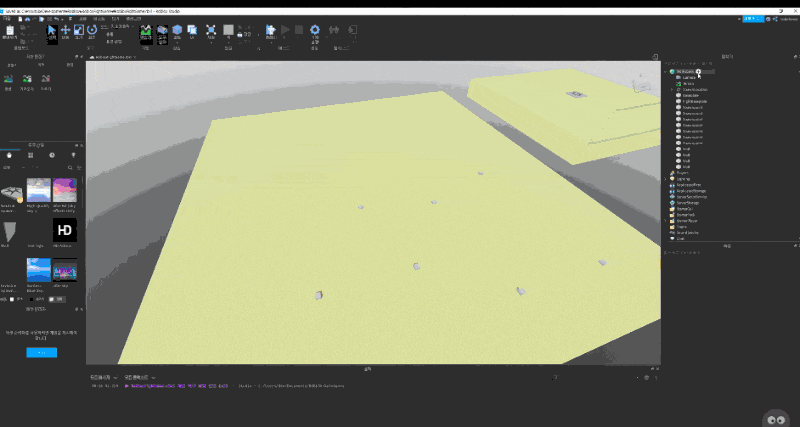The height and width of the screenshot is (427, 800).
Task: Select StarterPack in the Explorer
Action: pyautogui.click(x=684, y=215)
